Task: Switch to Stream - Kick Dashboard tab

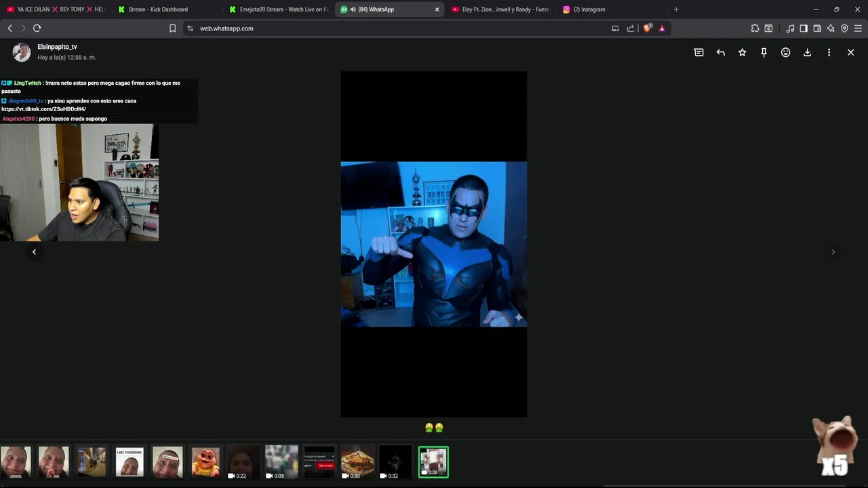Action: click(x=167, y=9)
